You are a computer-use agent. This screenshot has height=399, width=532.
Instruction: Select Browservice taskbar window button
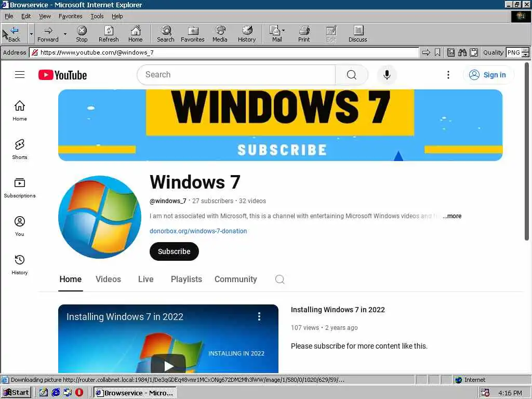(x=135, y=393)
